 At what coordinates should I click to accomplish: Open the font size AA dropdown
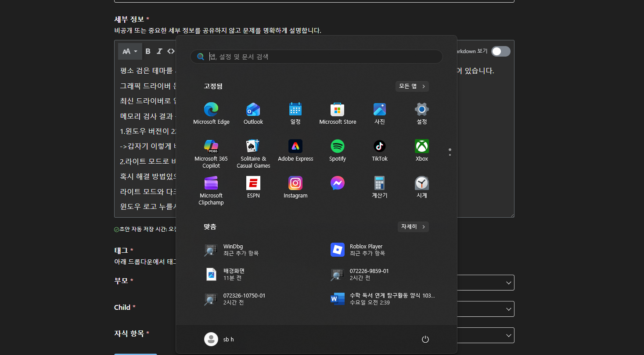(x=130, y=51)
